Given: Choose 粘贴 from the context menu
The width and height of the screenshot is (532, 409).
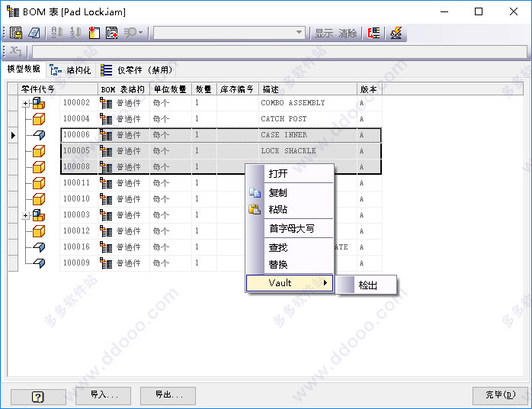Looking at the screenshot, I should coord(290,209).
